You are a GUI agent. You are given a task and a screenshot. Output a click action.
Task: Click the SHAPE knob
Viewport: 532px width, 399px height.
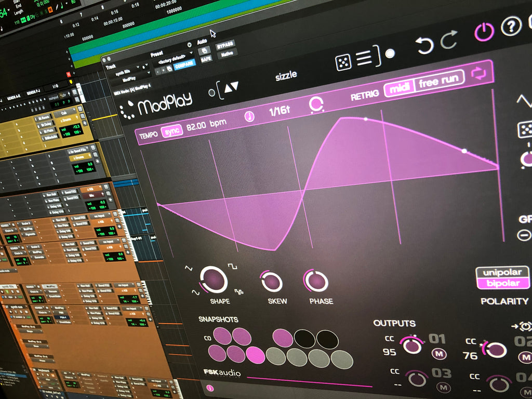pos(214,280)
